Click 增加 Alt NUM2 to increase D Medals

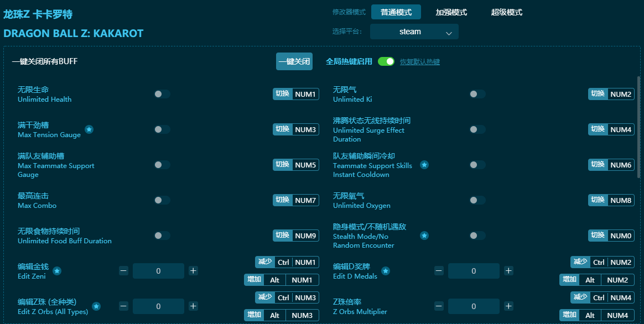(x=603, y=280)
